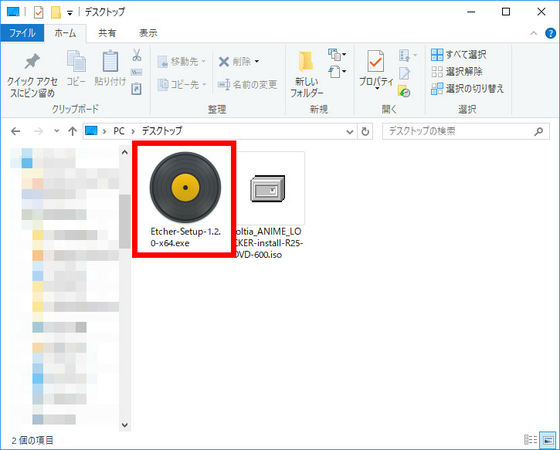Click デスクトップ in the address breadcrumb
Viewport: 560px width, 450px height.
pyautogui.click(x=162, y=131)
